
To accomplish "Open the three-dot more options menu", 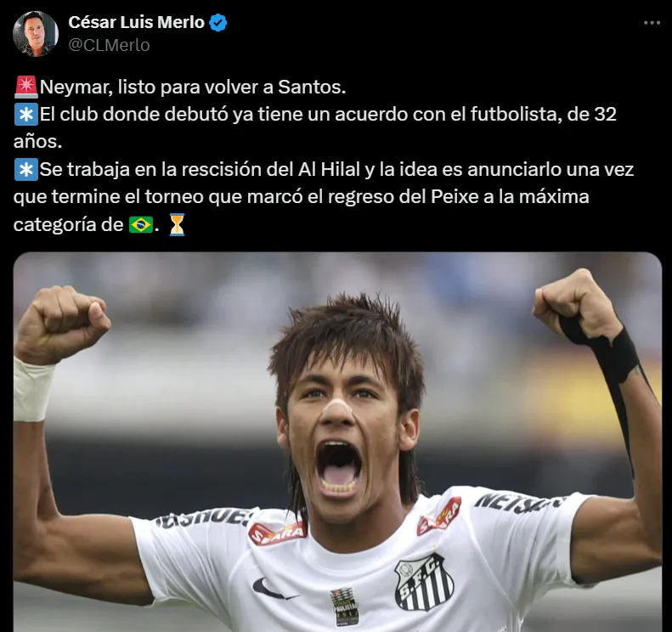I will 652,23.
